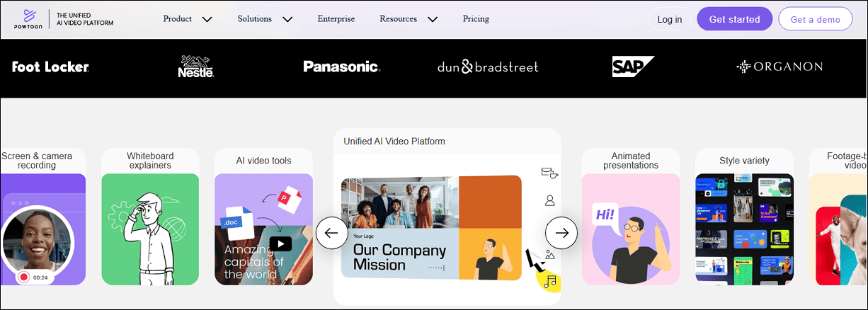Click the person character icon
This screenshot has width=868, height=310.
click(x=549, y=200)
